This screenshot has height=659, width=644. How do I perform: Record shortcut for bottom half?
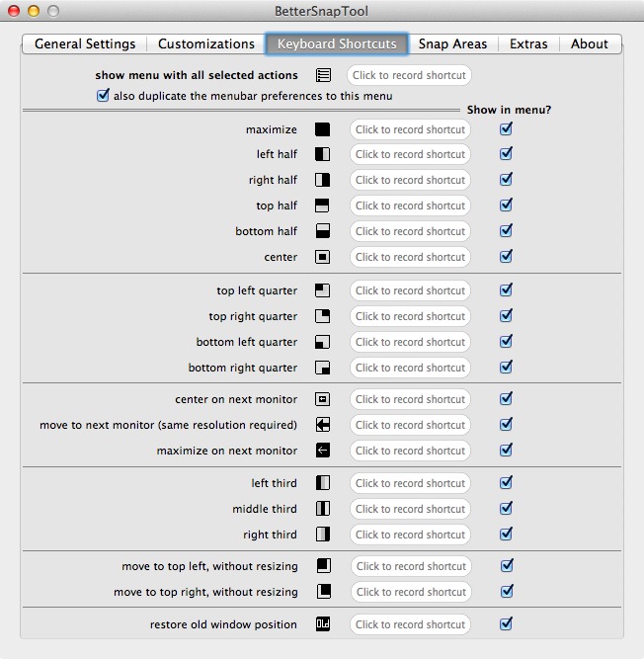pyautogui.click(x=410, y=231)
